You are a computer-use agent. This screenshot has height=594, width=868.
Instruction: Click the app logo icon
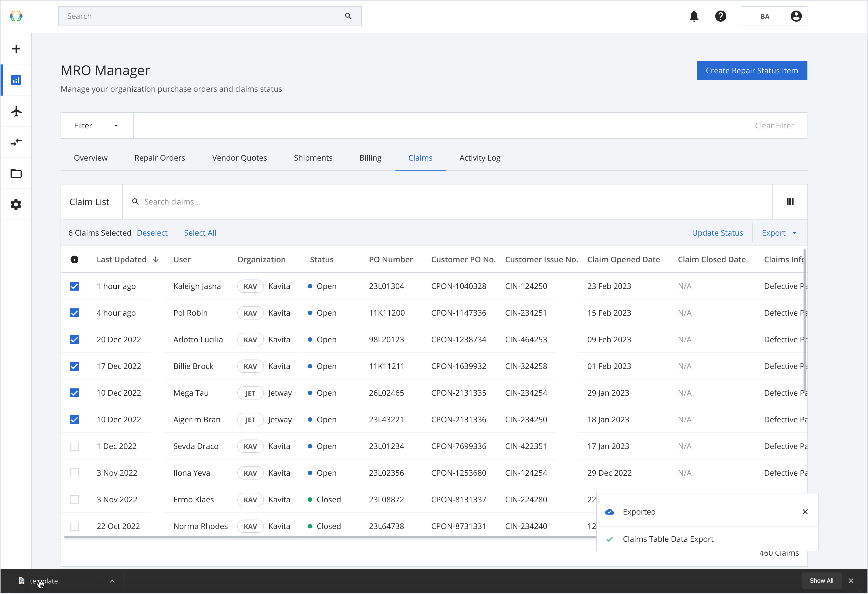click(x=16, y=16)
